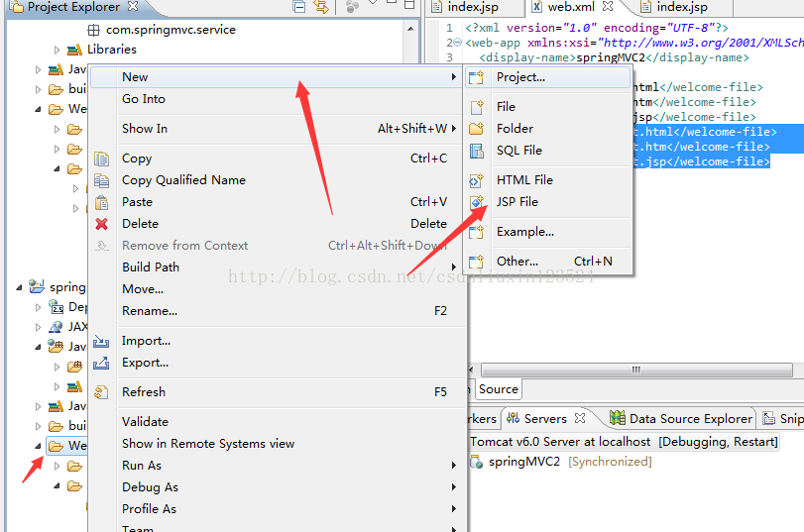
Task: Open the Run As submenu arrow
Action: click(x=454, y=466)
